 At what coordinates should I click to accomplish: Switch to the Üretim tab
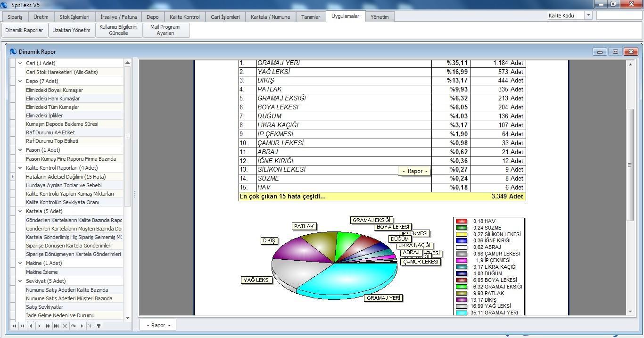(x=41, y=17)
